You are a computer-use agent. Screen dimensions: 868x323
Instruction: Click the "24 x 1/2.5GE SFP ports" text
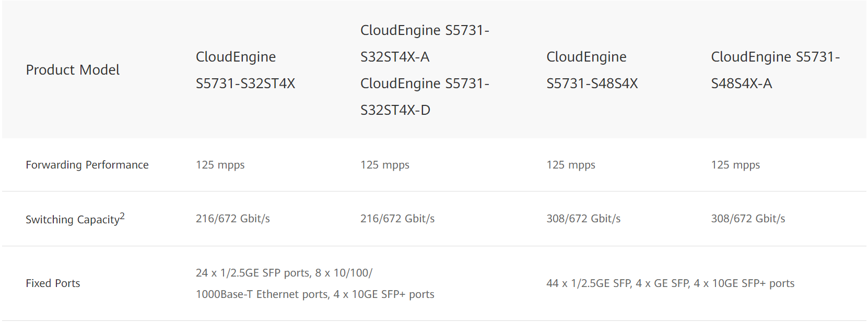(x=253, y=273)
